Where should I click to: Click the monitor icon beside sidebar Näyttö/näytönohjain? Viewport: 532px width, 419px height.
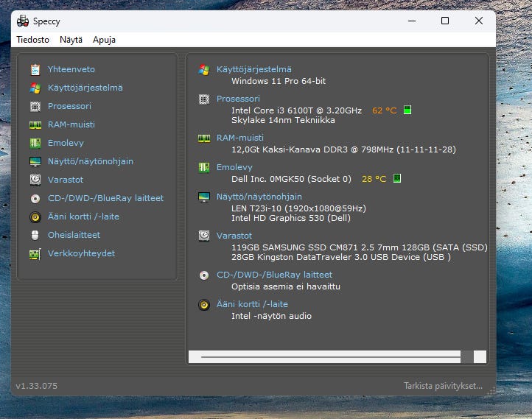pos(35,161)
